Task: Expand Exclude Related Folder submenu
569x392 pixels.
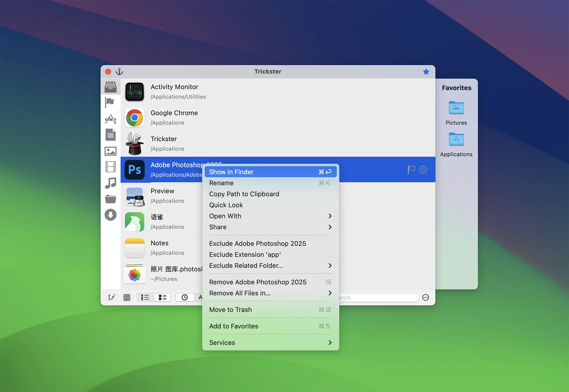Action: tap(270, 265)
